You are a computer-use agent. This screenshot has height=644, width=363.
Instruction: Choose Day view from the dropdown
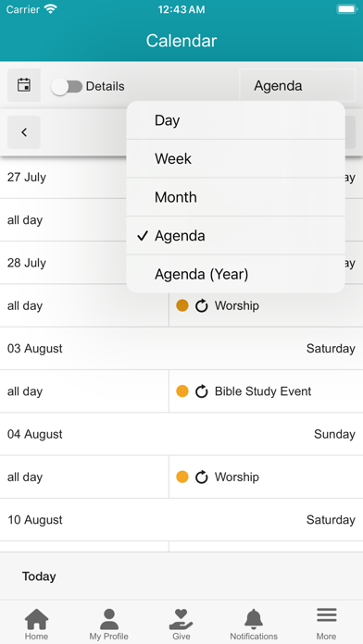click(235, 120)
